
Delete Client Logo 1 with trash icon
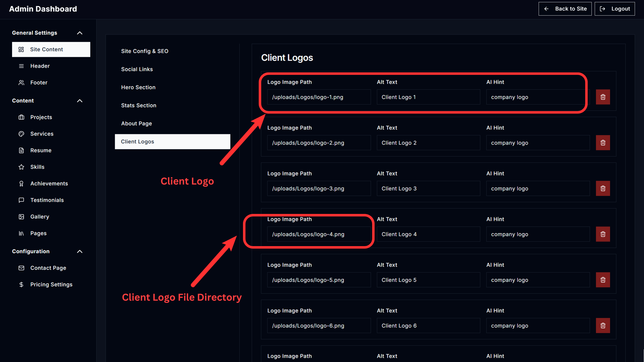pos(603,97)
